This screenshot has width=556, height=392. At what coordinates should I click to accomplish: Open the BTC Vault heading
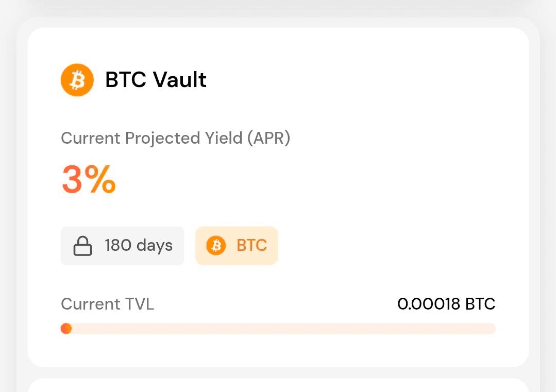pyautogui.click(x=156, y=80)
